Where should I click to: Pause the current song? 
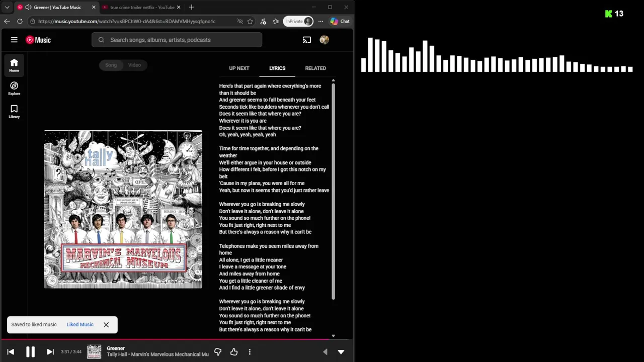coord(30,352)
